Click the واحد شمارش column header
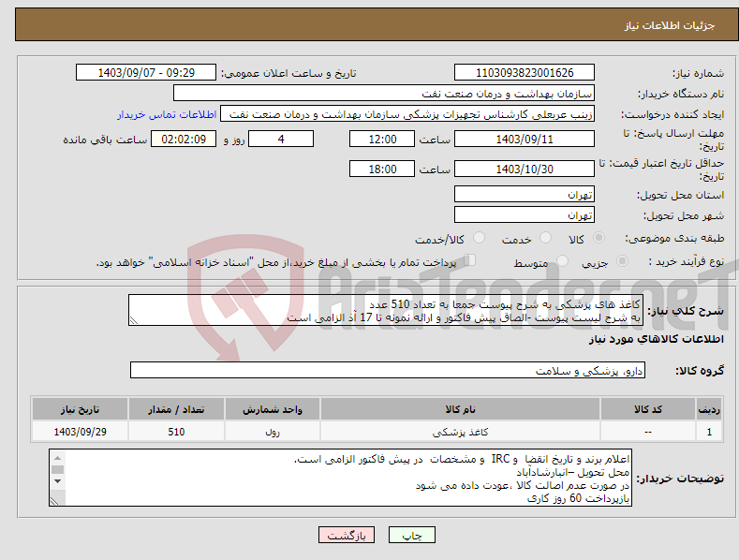The image size is (739, 560). pos(273,409)
